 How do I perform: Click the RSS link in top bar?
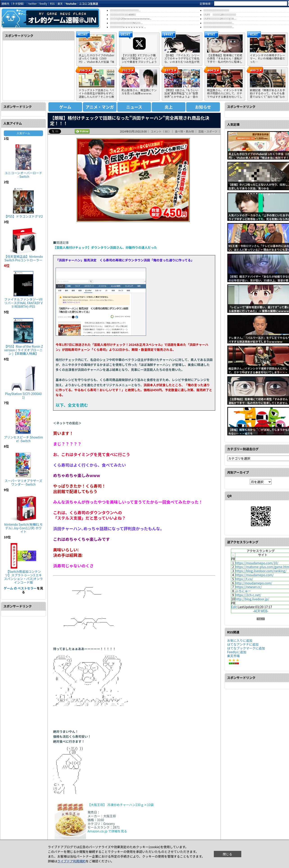click(52, 4)
